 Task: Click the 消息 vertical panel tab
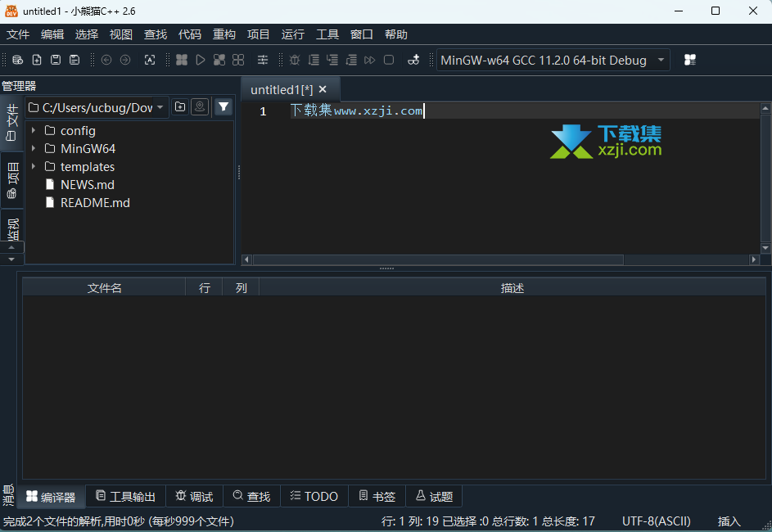coord(8,495)
